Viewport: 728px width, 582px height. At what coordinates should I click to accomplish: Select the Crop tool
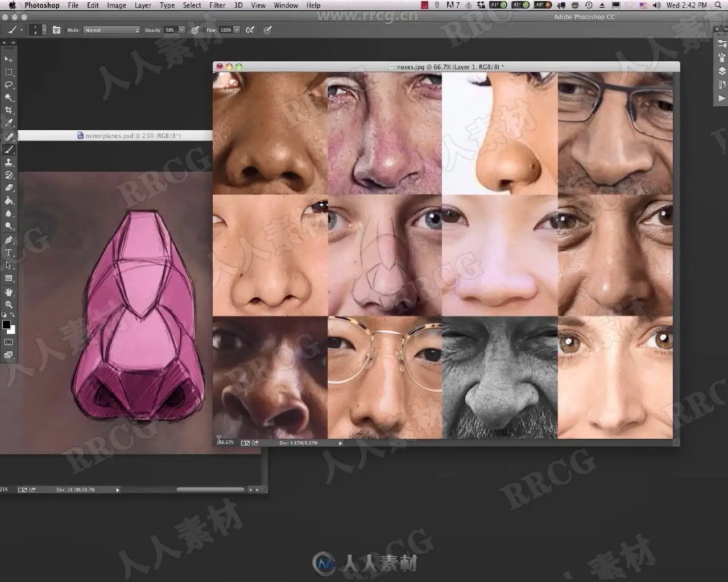pos(9,110)
